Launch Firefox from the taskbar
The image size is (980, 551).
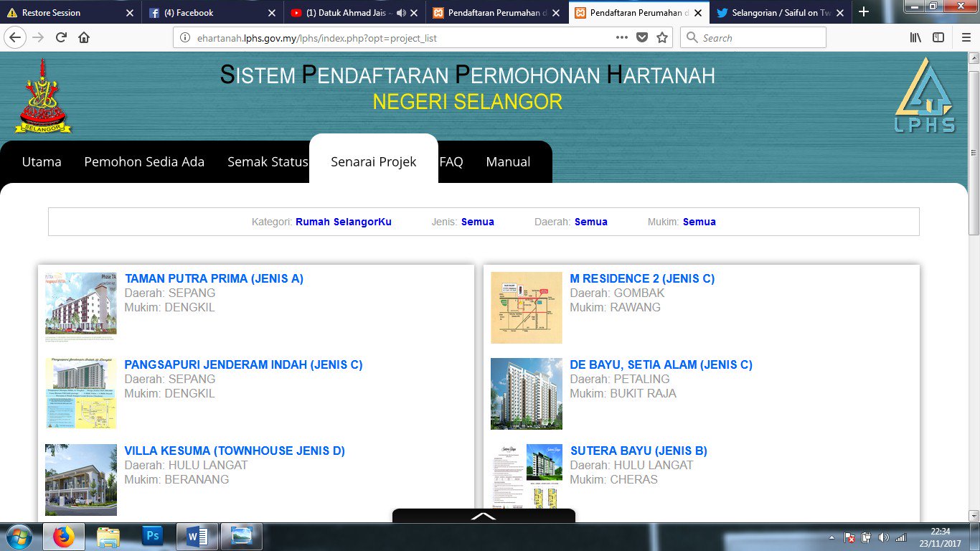(x=63, y=537)
